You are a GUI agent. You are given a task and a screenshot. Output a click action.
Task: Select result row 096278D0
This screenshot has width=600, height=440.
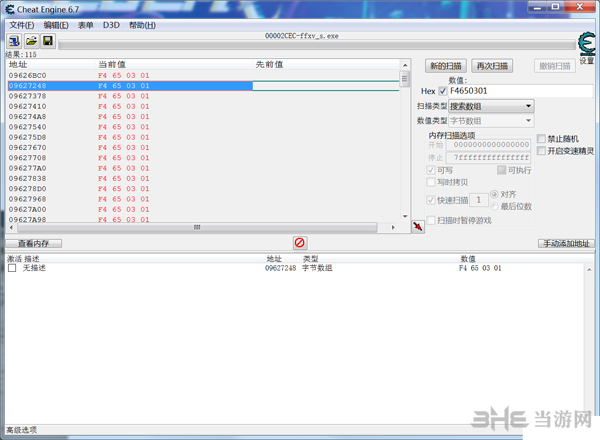pyautogui.click(x=203, y=189)
